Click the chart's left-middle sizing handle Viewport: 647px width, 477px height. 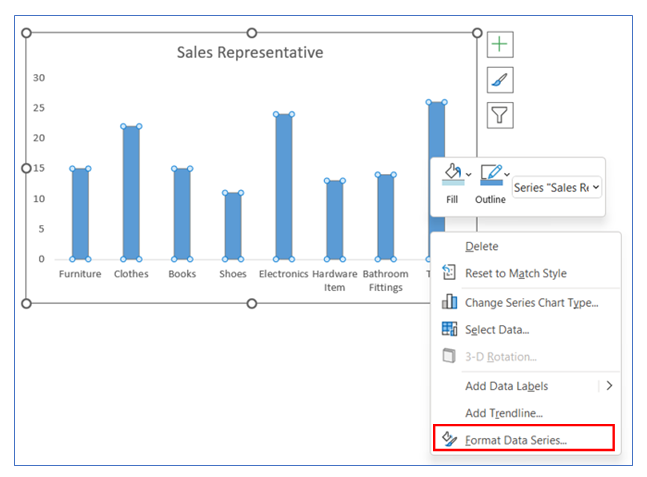click(x=26, y=168)
